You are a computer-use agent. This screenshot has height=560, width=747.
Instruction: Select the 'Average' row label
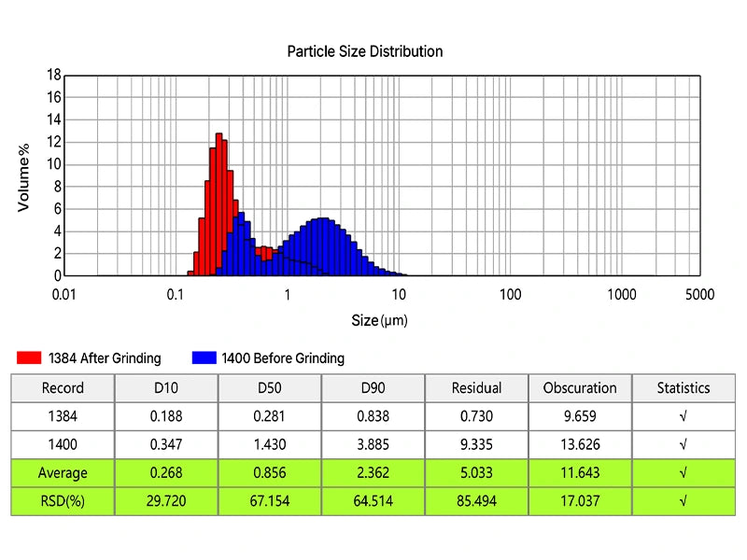tap(63, 473)
